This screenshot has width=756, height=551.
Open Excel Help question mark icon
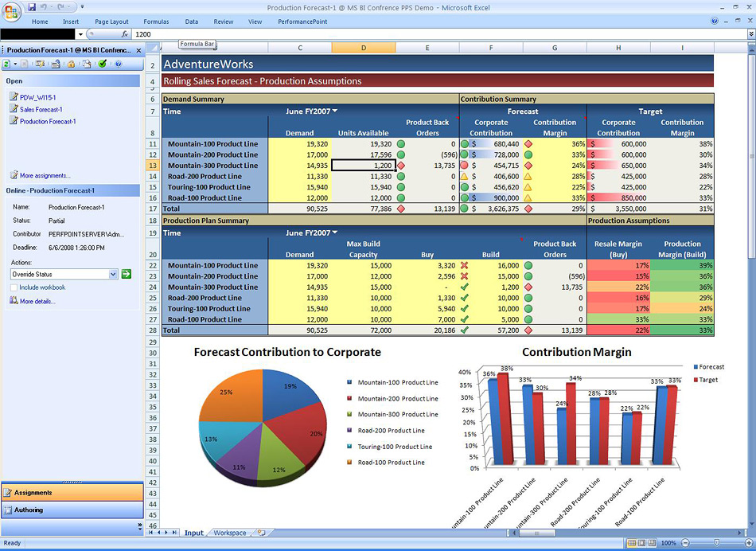click(715, 21)
